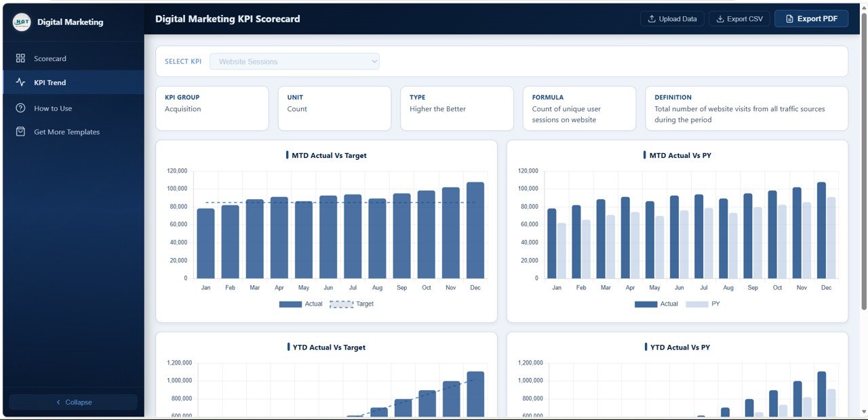Viewport: 868px width, 420px height.
Task: Click the chevron on the SELECT KPI field
Action: (x=374, y=61)
